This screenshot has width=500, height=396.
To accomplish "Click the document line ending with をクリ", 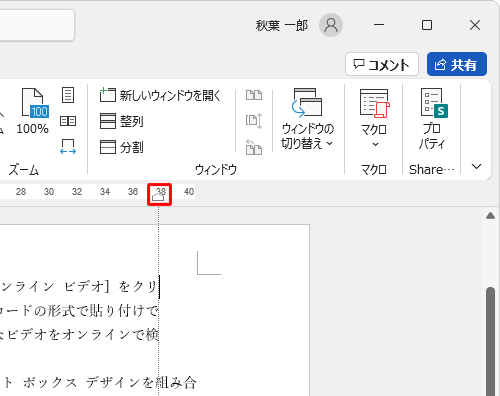I will [x=78, y=287].
